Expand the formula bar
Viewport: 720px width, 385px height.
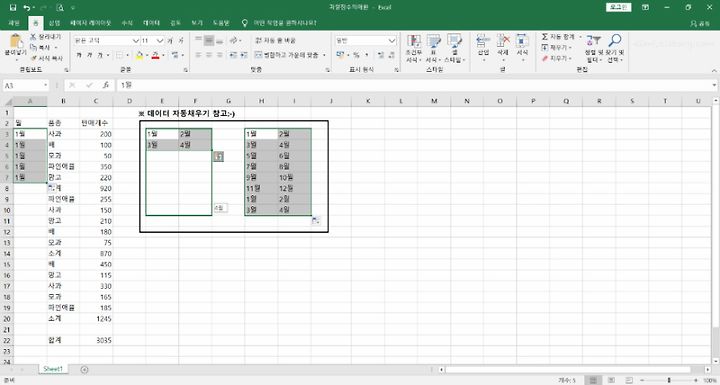pos(714,85)
